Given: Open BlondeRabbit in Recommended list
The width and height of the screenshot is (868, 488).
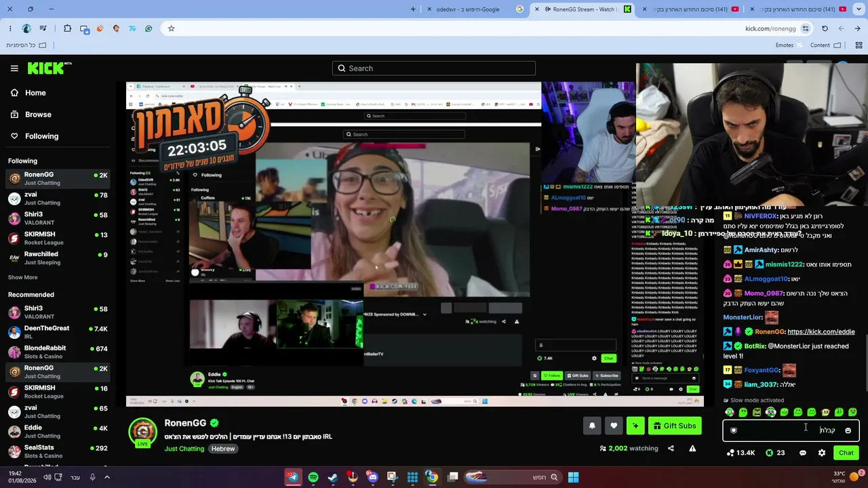Looking at the screenshot, I should 58,352.
